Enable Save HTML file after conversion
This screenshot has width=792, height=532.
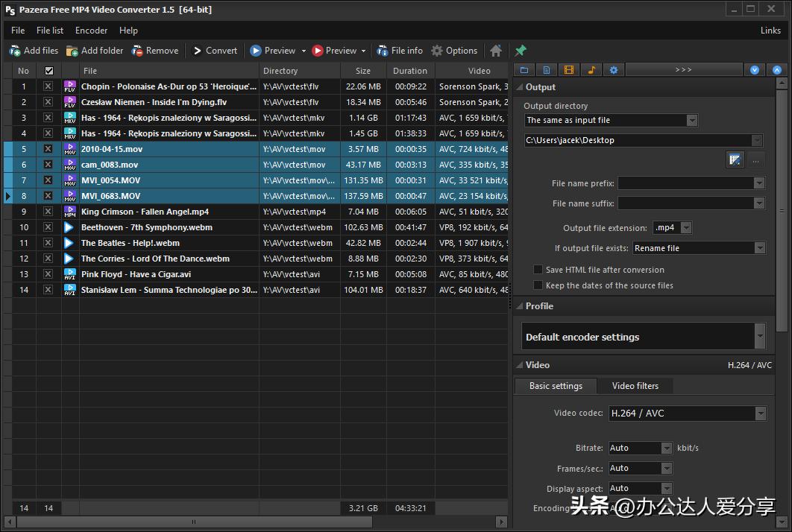coord(538,270)
